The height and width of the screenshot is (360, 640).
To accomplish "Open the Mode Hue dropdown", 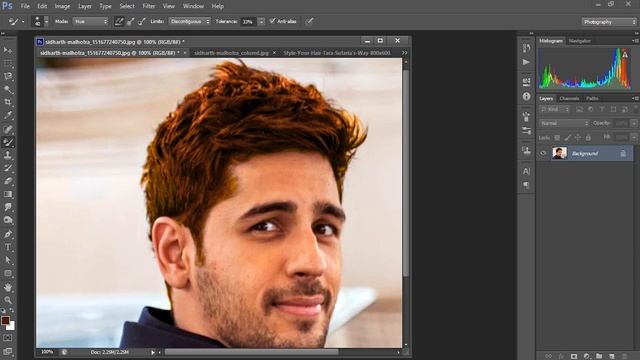I will point(91,21).
